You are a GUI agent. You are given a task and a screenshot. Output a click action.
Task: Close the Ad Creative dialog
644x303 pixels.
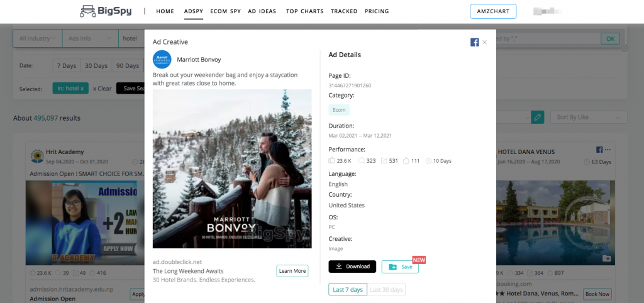485,42
